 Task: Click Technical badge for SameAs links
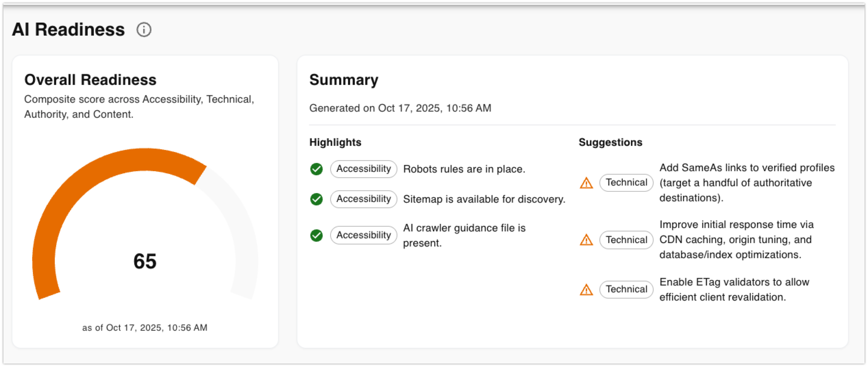(626, 182)
